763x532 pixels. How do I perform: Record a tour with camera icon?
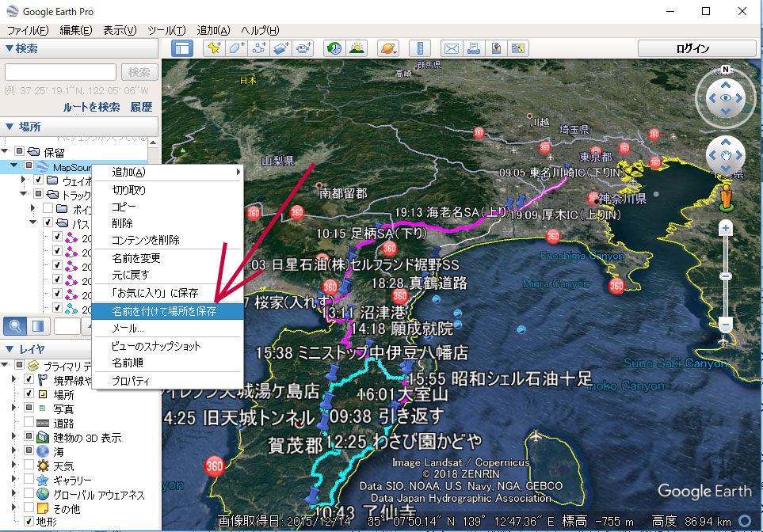[x=303, y=48]
